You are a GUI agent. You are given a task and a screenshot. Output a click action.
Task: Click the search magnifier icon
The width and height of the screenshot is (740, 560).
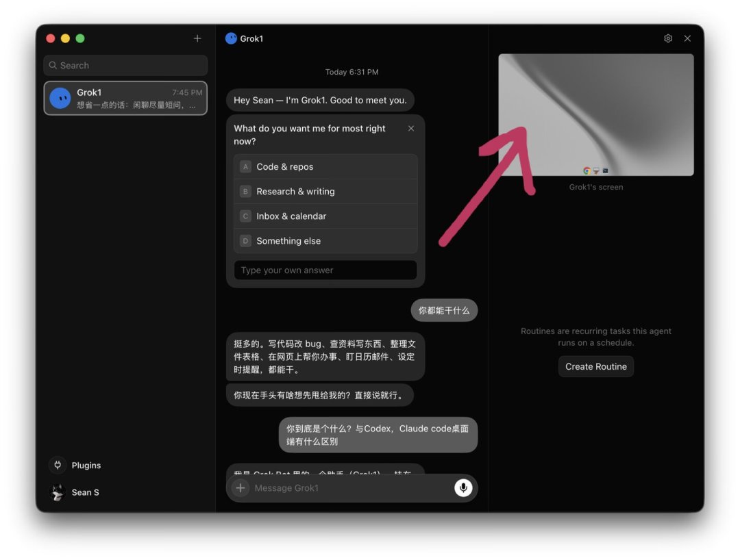(53, 65)
